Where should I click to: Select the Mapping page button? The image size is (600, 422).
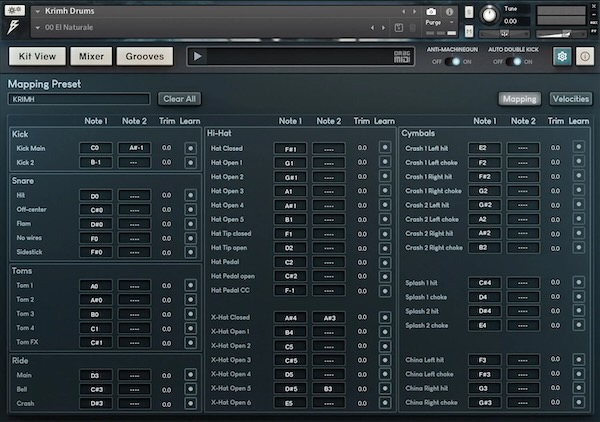pyautogui.click(x=519, y=99)
